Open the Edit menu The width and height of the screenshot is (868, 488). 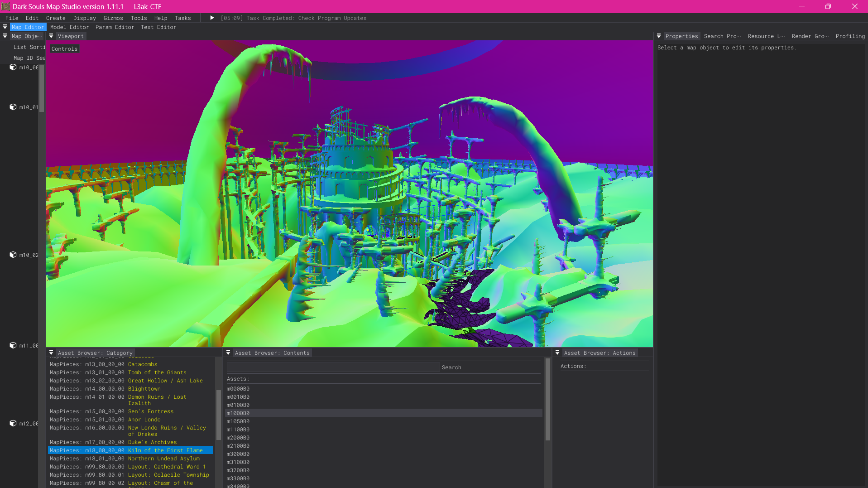[32, 18]
